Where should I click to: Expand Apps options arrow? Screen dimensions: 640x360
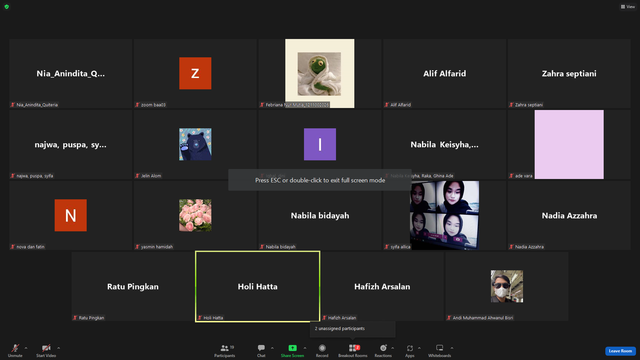pyautogui.click(x=419, y=348)
